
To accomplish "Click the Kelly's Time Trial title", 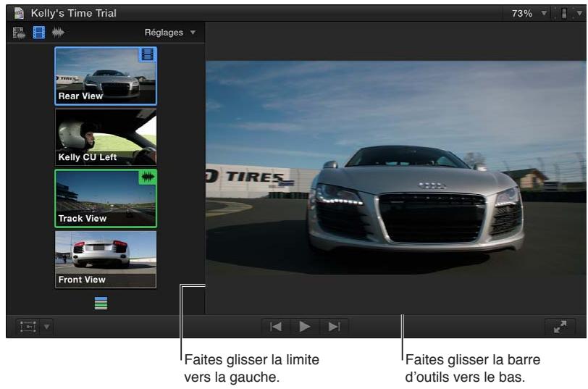I will coord(74,13).
